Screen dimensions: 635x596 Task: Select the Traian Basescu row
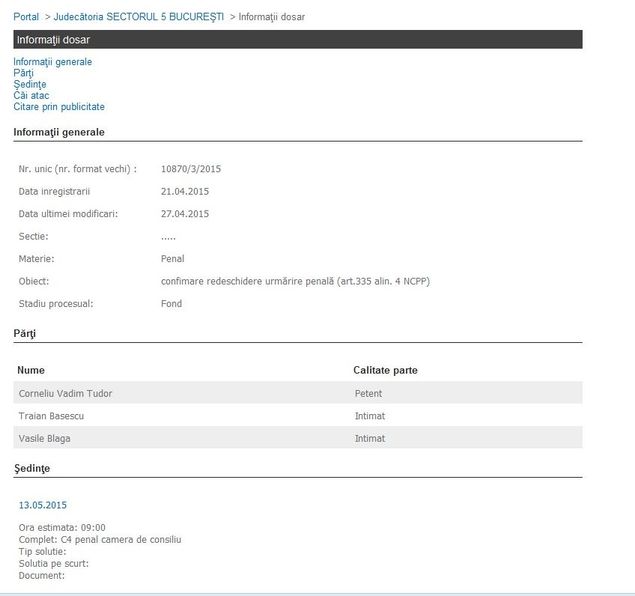(298, 415)
